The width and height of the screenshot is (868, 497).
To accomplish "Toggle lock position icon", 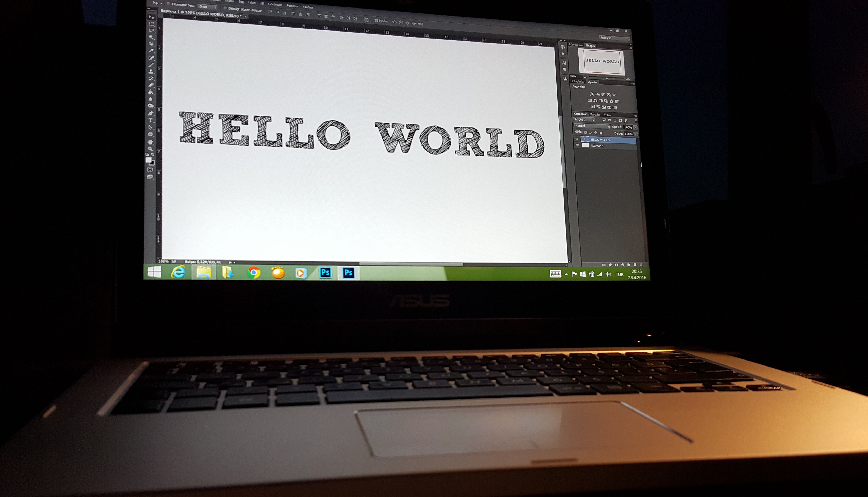I will 596,133.
